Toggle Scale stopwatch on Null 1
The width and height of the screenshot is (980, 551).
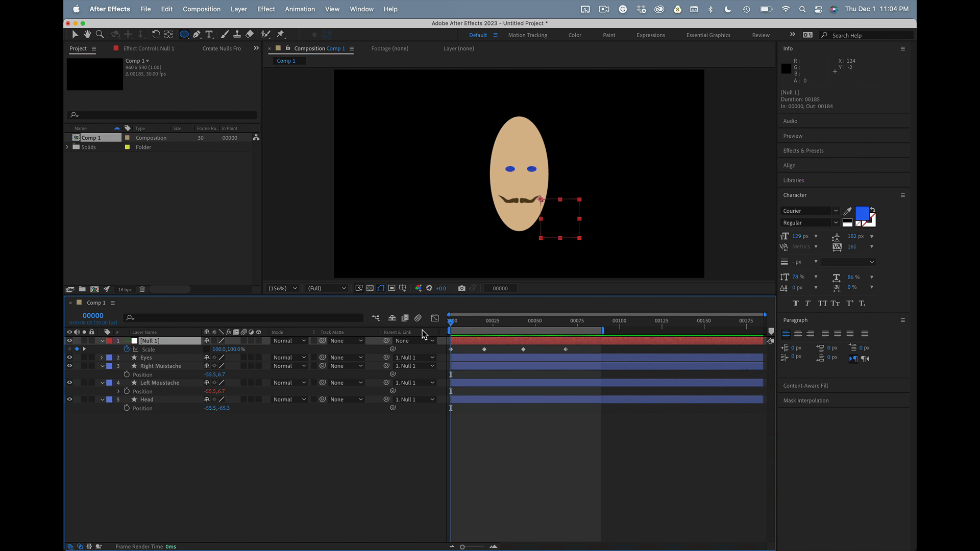127,349
